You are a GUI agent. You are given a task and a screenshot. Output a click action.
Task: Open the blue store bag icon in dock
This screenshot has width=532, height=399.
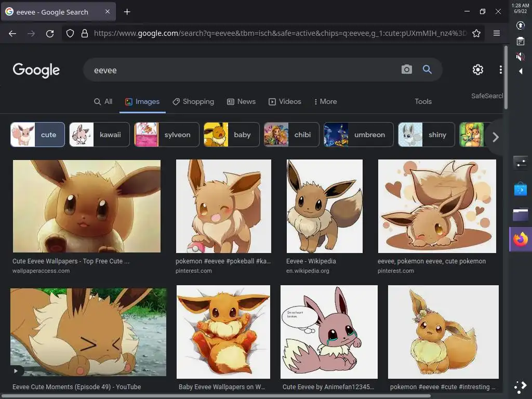pos(521,189)
